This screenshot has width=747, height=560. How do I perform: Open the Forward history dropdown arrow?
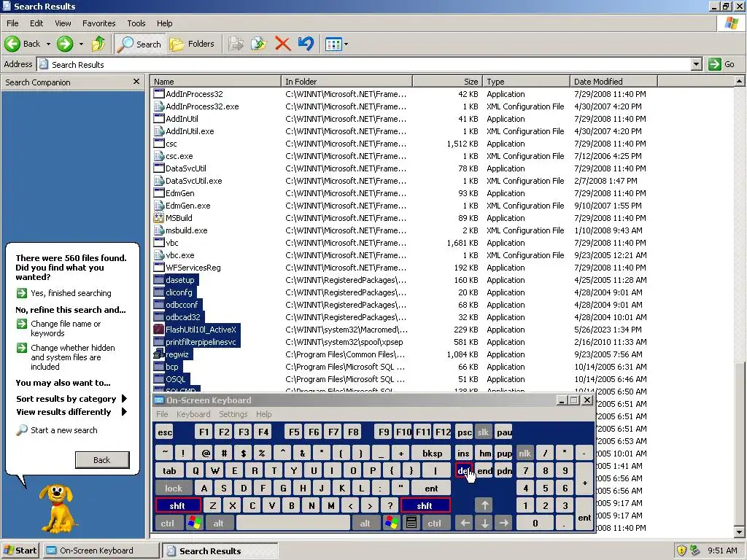coord(81,44)
